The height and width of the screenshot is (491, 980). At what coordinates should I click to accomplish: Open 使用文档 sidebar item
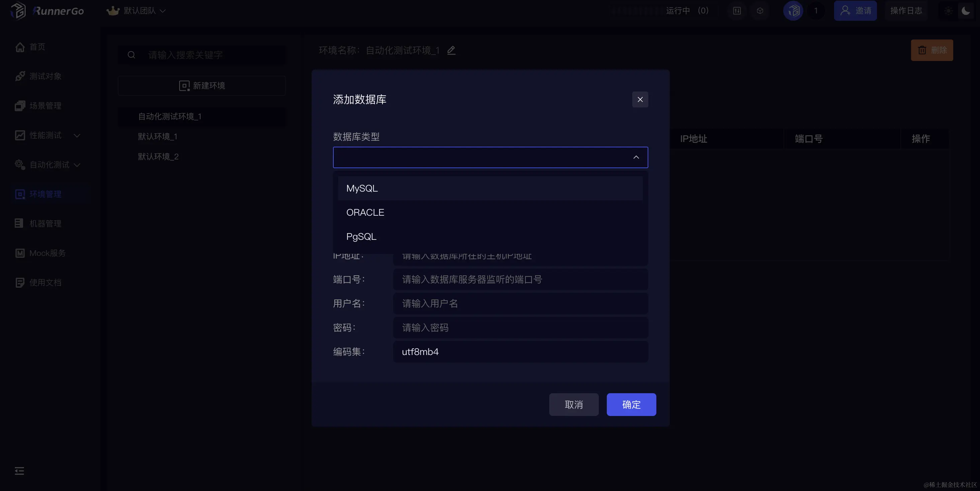coord(45,282)
